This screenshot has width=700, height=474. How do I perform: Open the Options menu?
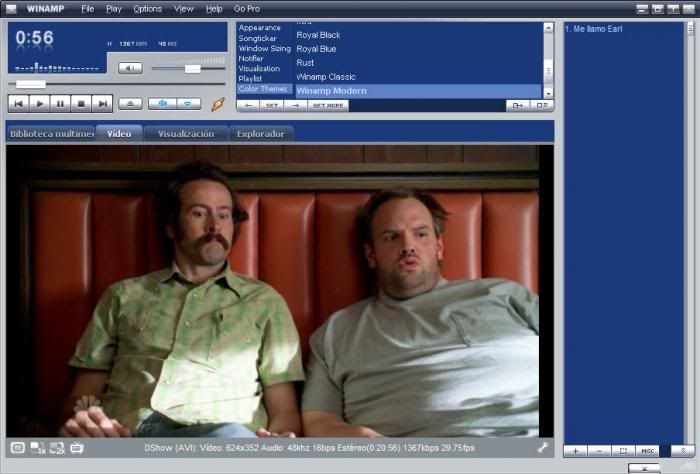[147, 9]
